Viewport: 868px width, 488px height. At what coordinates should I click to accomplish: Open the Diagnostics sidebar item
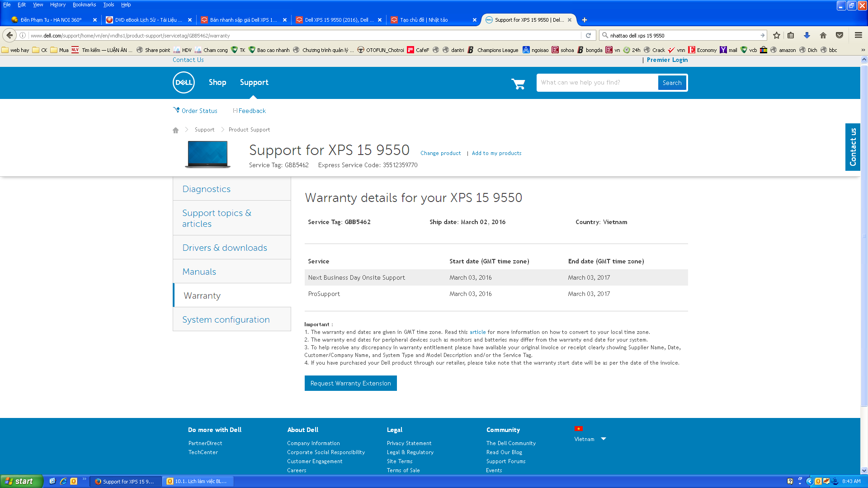232,189
